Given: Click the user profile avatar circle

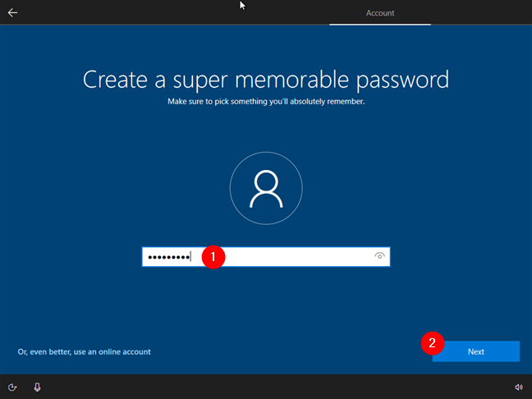Looking at the screenshot, I should pos(266,188).
